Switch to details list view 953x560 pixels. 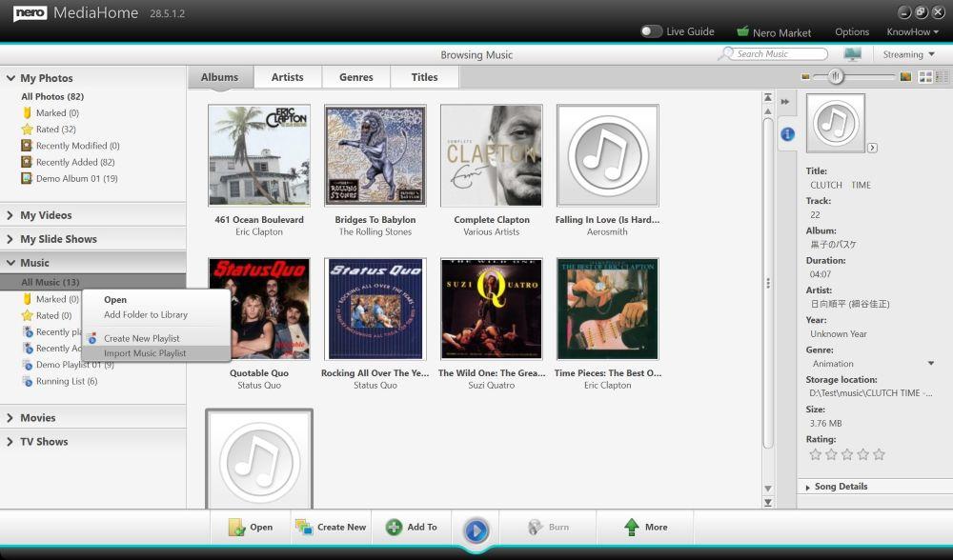[x=942, y=76]
